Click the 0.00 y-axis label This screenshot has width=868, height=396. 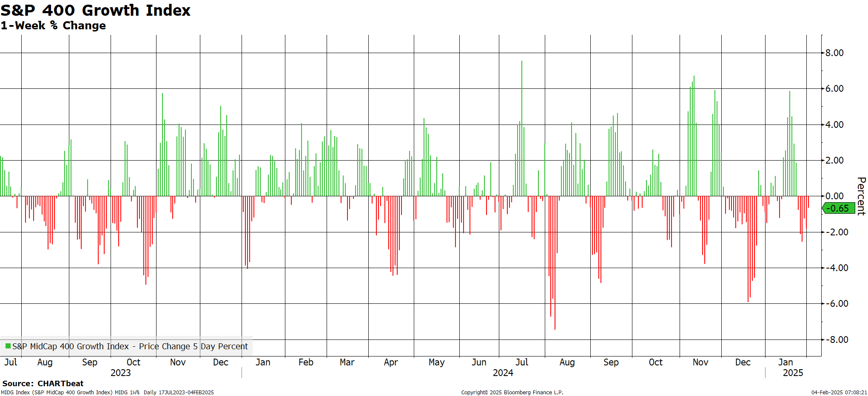(x=834, y=196)
